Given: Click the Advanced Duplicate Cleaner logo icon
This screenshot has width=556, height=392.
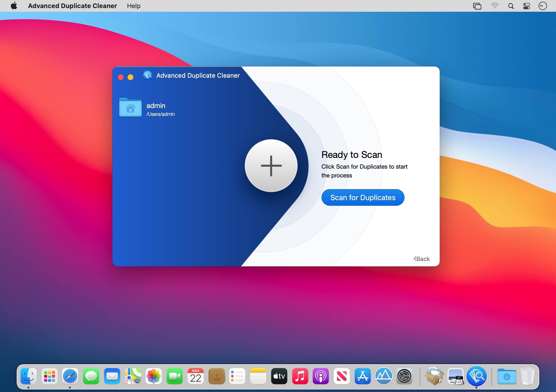Looking at the screenshot, I should pyautogui.click(x=148, y=75).
